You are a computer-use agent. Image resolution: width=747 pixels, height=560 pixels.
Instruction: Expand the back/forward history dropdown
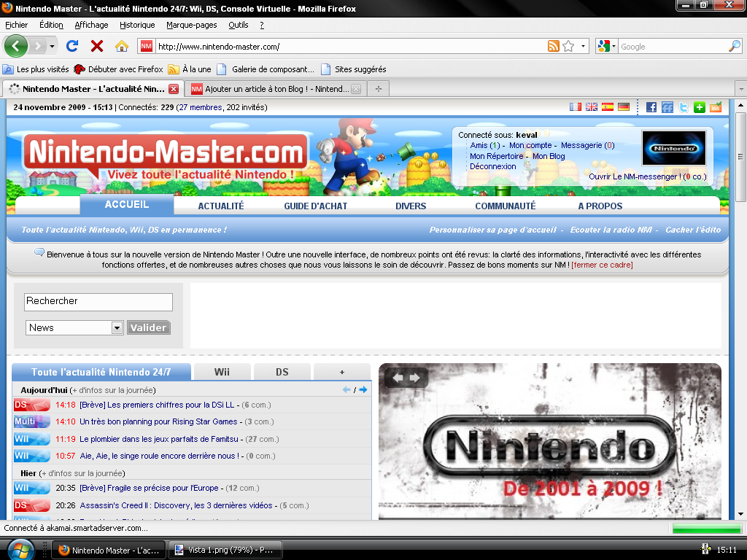coord(52,46)
